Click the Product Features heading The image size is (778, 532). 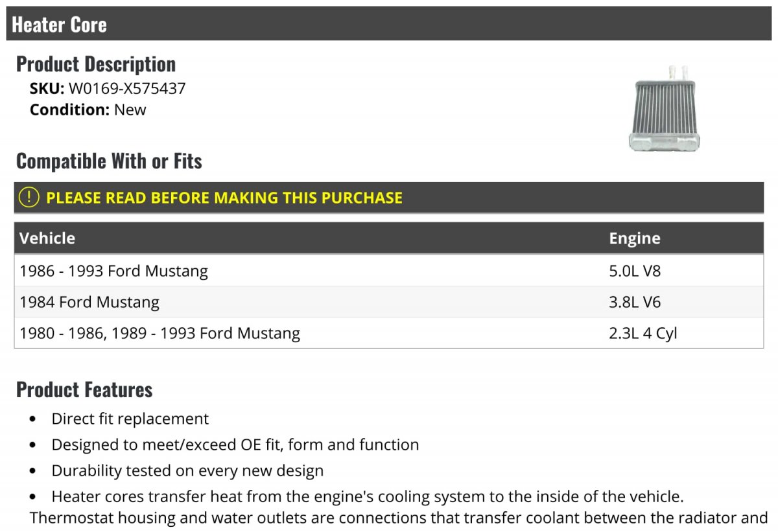point(84,389)
